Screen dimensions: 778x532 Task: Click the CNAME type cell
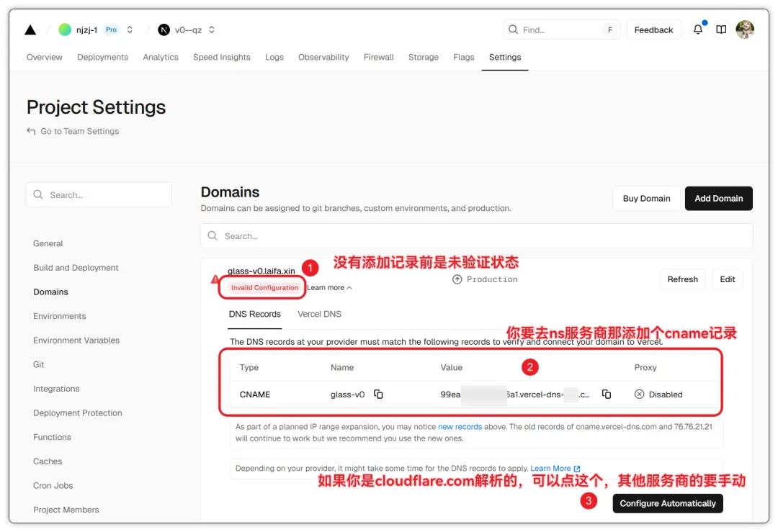(255, 395)
